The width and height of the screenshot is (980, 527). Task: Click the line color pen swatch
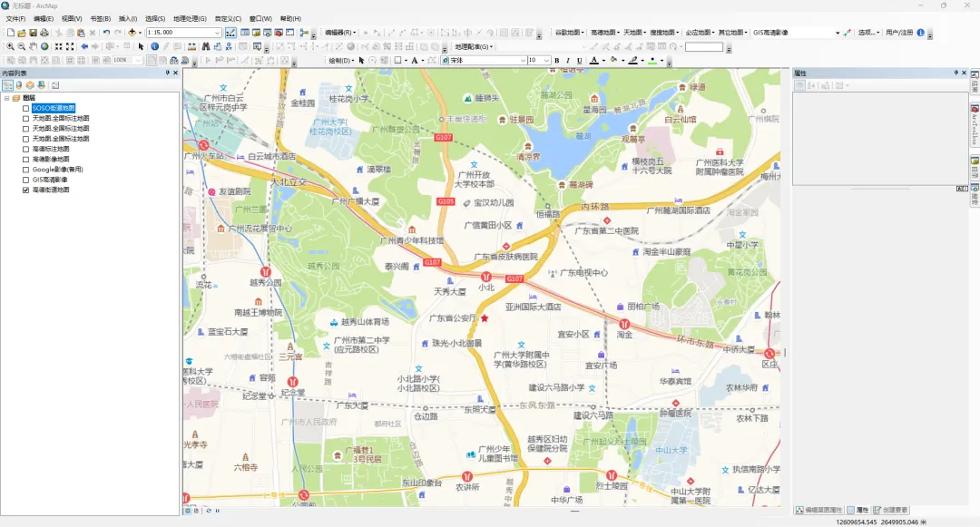click(633, 61)
